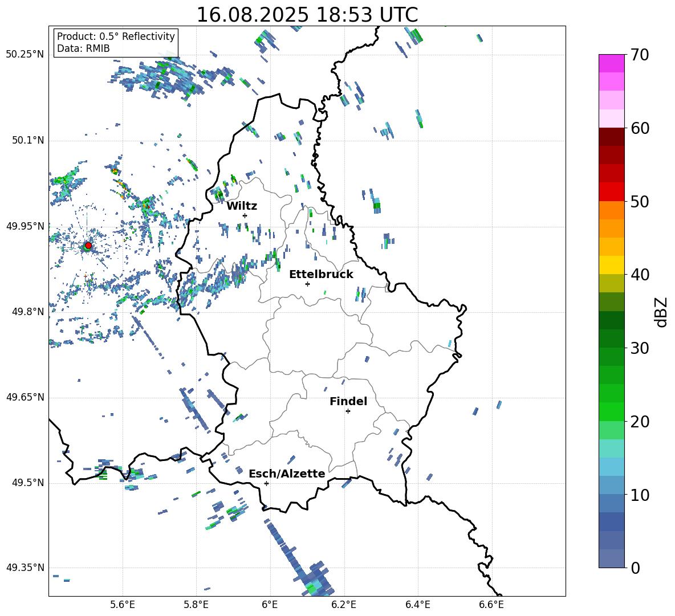Click the 20 value on colorbar
The height and width of the screenshot is (616, 675).
[x=640, y=421]
